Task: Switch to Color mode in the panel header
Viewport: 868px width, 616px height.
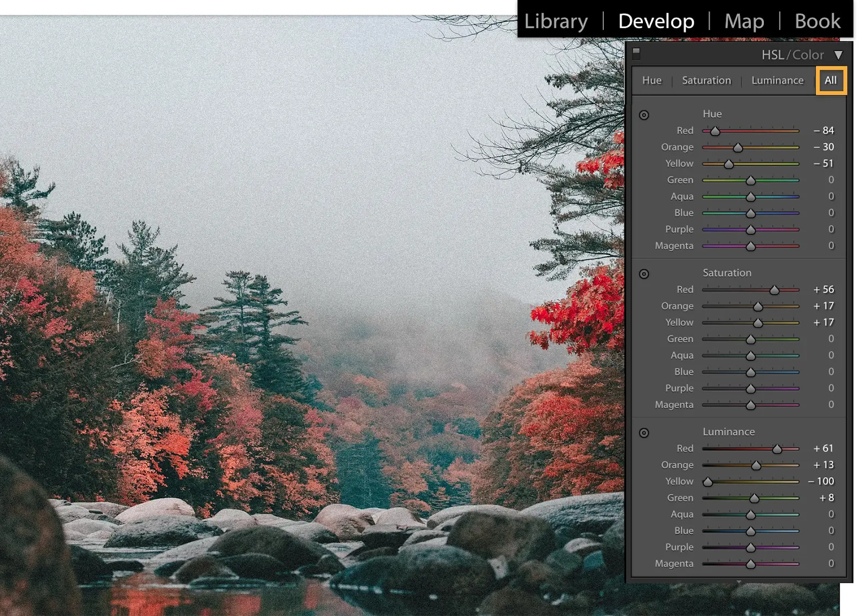Action: (x=808, y=54)
